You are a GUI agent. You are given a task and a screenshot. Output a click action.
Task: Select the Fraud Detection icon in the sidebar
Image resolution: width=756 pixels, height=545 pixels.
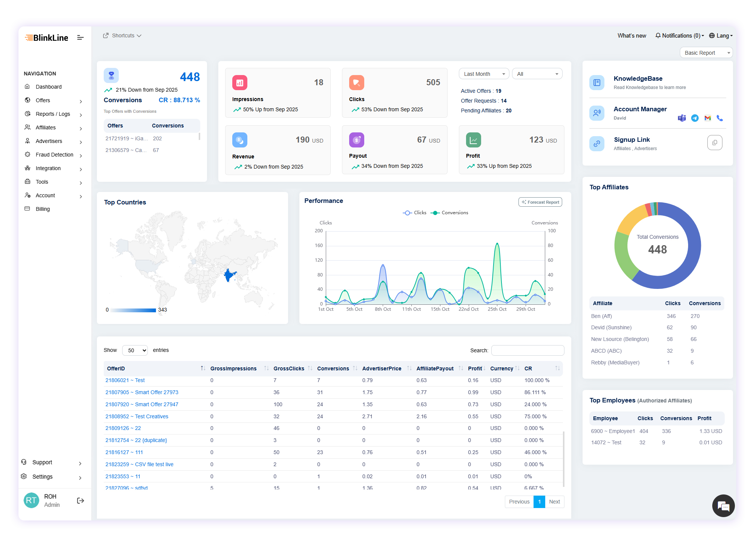tap(28, 155)
